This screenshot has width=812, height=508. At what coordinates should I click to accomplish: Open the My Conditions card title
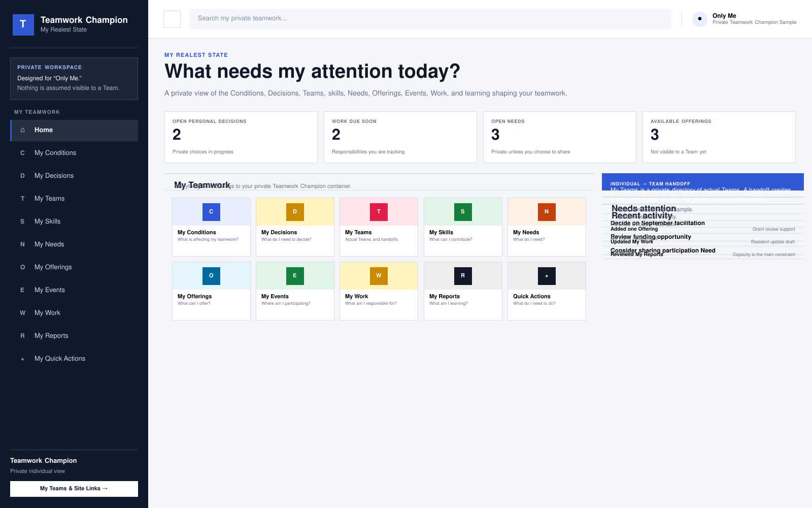[x=197, y=233]
